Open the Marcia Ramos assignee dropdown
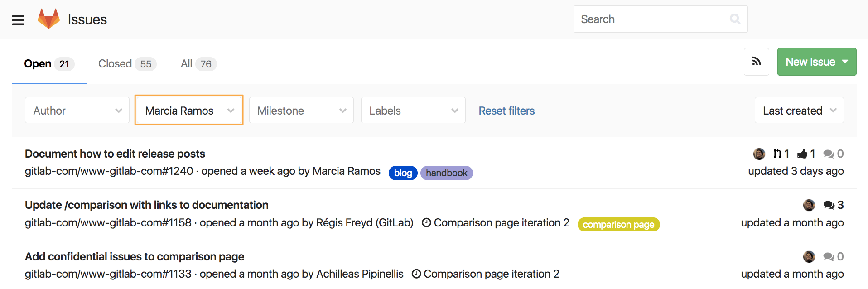The image size is (868, 289). (x=189, y=111)
